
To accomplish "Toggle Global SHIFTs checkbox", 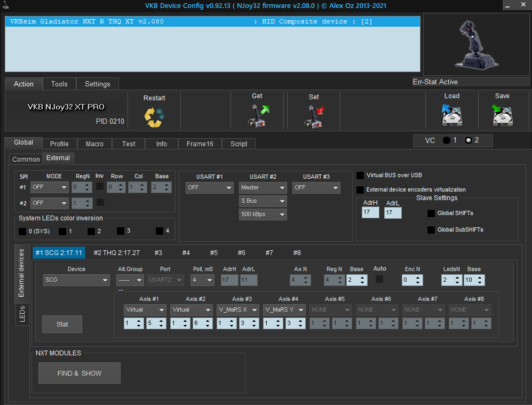I will [431, 213].
